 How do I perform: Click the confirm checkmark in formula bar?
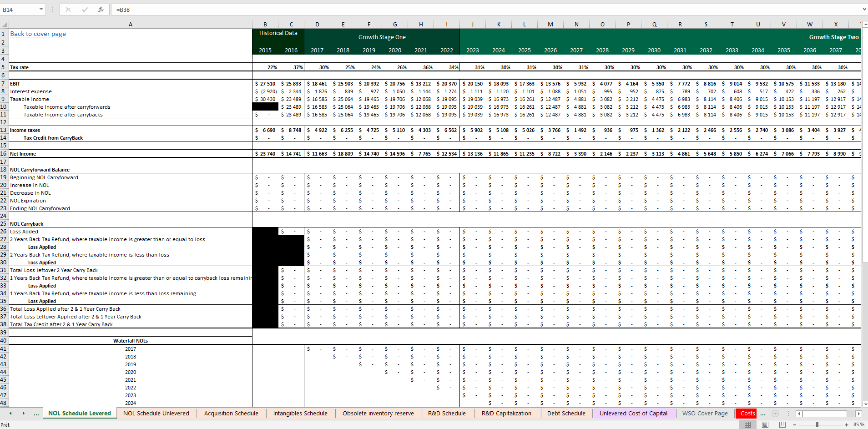[x=85, y=10]
